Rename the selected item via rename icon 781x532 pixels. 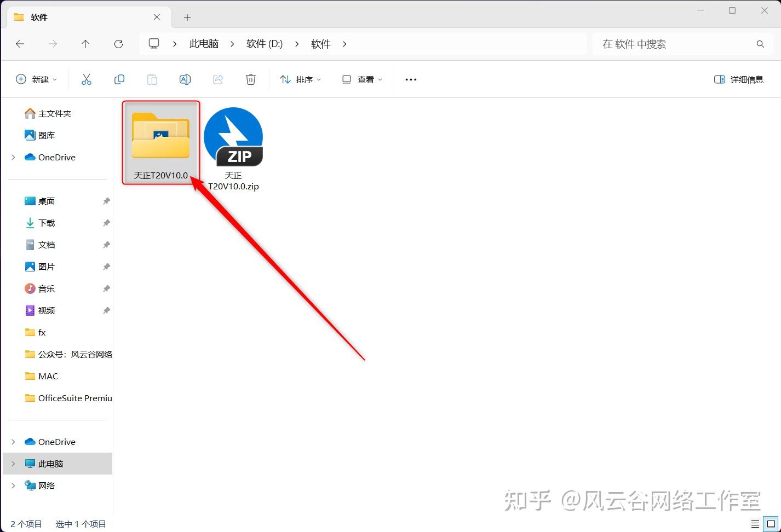click(185, 79)
